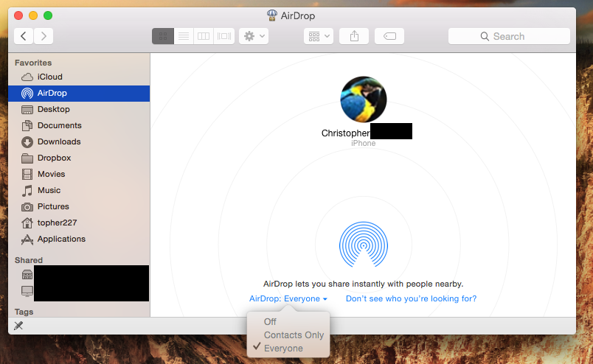The image size is (593, 364).
Task: Click the Dropbox folder icon in sidebar
Action: tap(27, 158)
